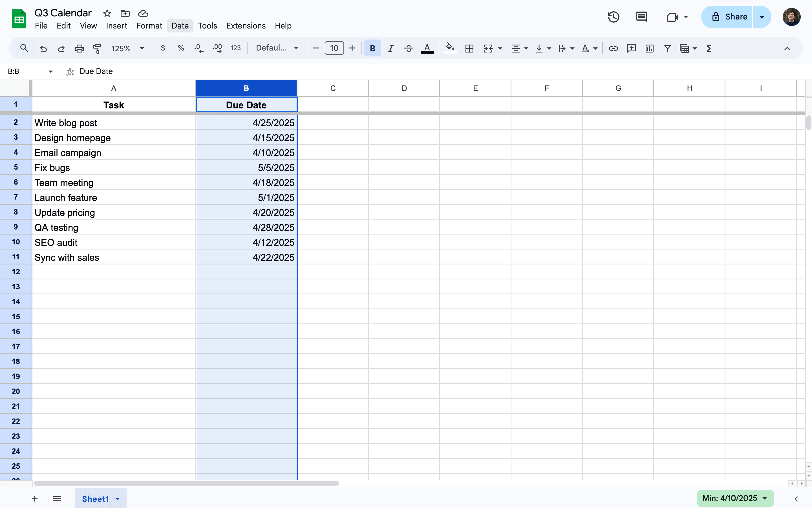Click the search menus magnifier icon

pos(24,48)
